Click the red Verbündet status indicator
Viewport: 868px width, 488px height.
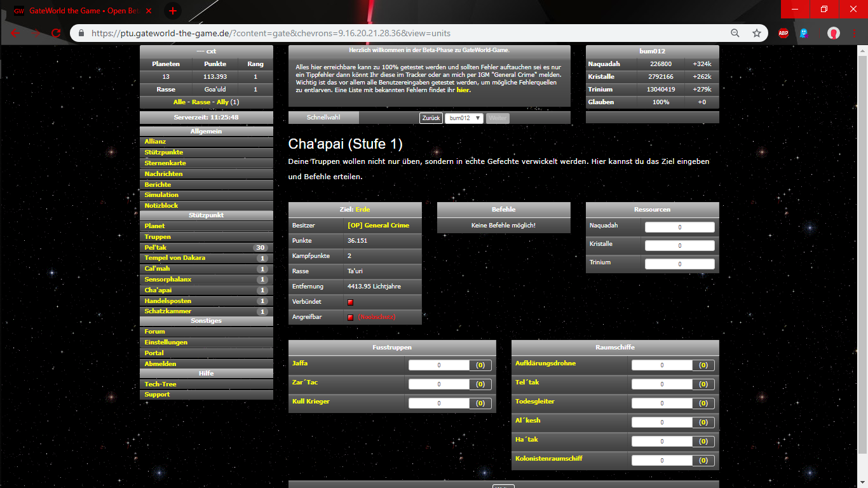350,302
